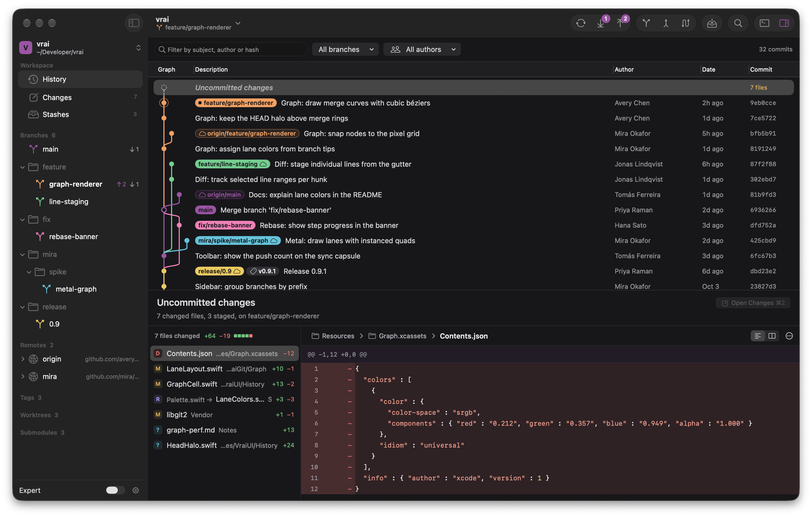Open search with the magnifier icon

point(738,23)
